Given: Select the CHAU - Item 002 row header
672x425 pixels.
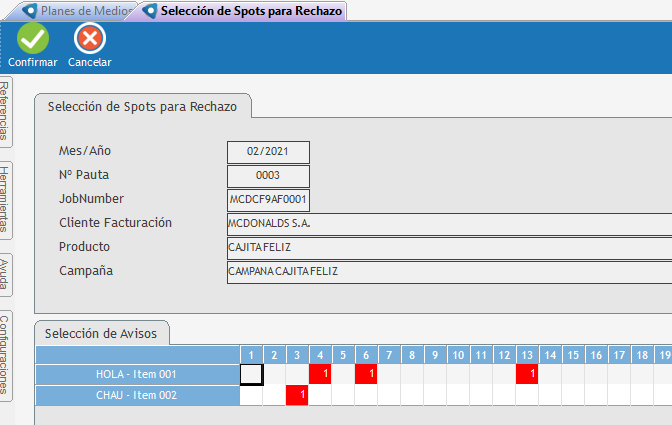Looking at the screenshot, I should pyautogui.click(x=137, y=396).
